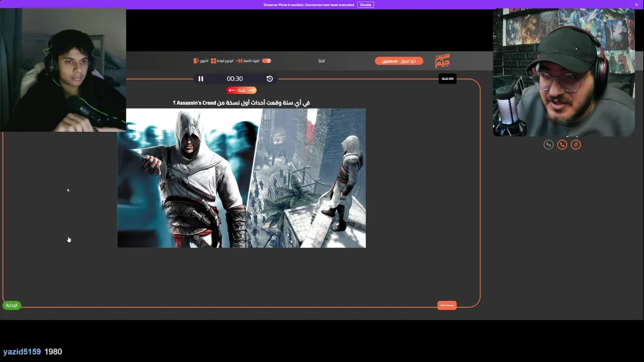Image resolution: width=644 pixels, height=362 pixels.
Task: Toggle the orange switch in the header
Action: (x=267, y=61)
